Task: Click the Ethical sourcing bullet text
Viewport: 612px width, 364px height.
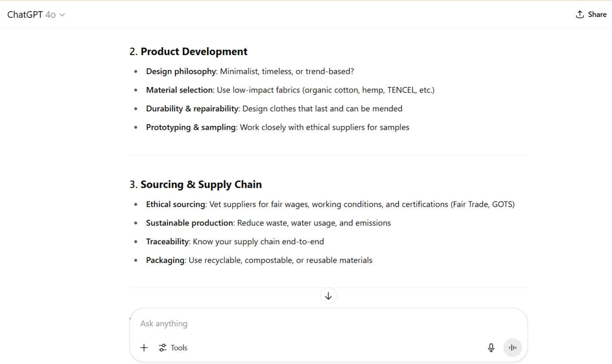Action: click(176, 204)
